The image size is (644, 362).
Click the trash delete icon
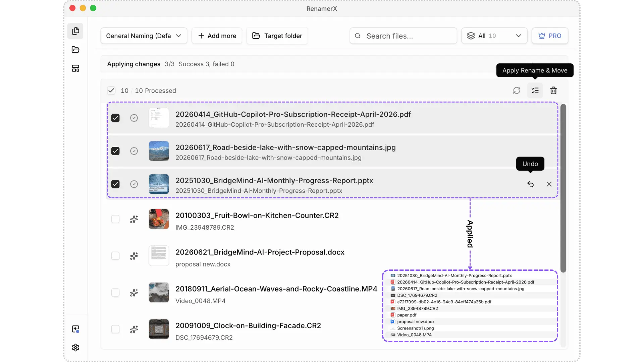tap(553, 90)
